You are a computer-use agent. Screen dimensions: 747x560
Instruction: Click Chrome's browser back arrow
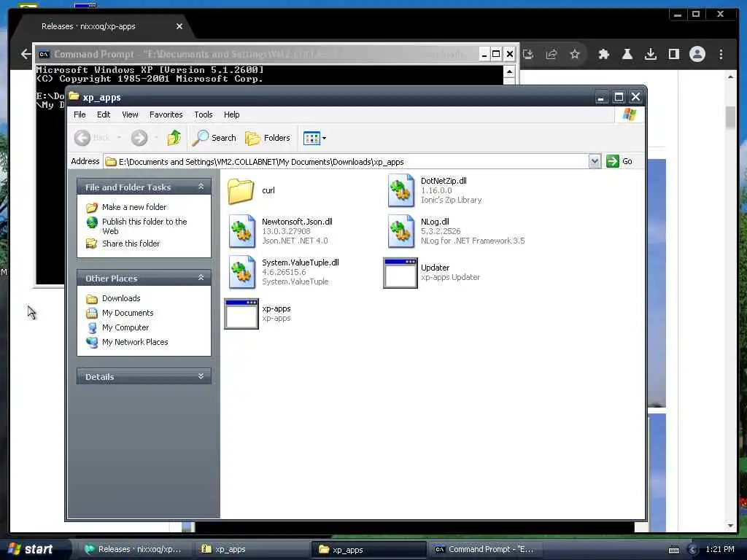coord(26,54)
